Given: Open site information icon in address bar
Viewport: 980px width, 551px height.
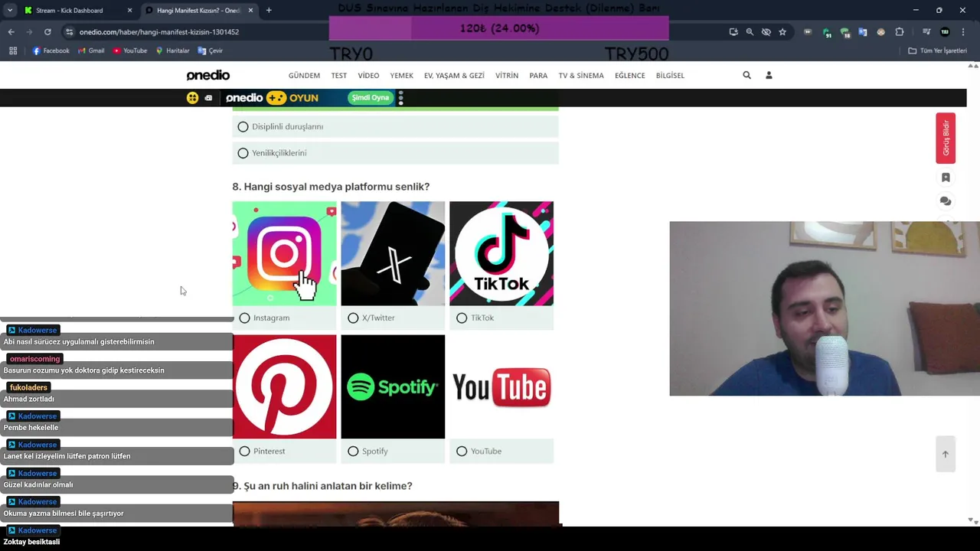Looking at the screenshot, I should [69, 32].
